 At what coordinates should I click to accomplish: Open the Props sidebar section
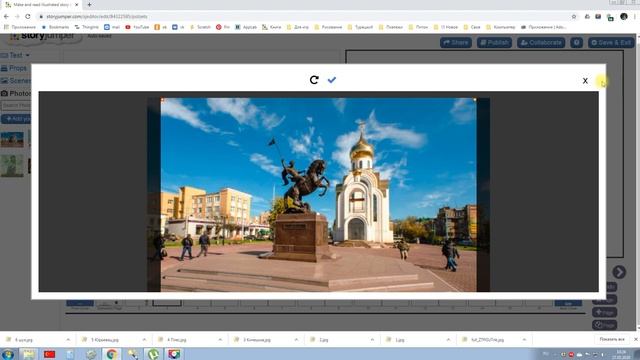[x=14, y=68]
